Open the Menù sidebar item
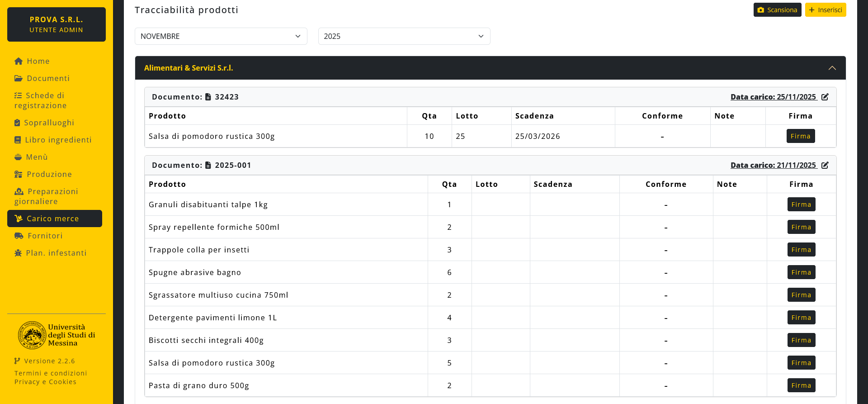868x404 pixels. (x=37, y=157)
